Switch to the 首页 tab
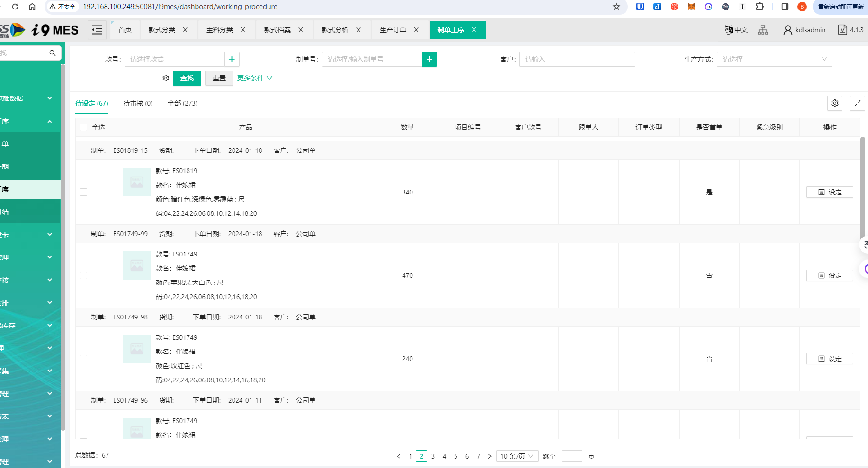This screenshot has height=468, width=868. point(125,30)
